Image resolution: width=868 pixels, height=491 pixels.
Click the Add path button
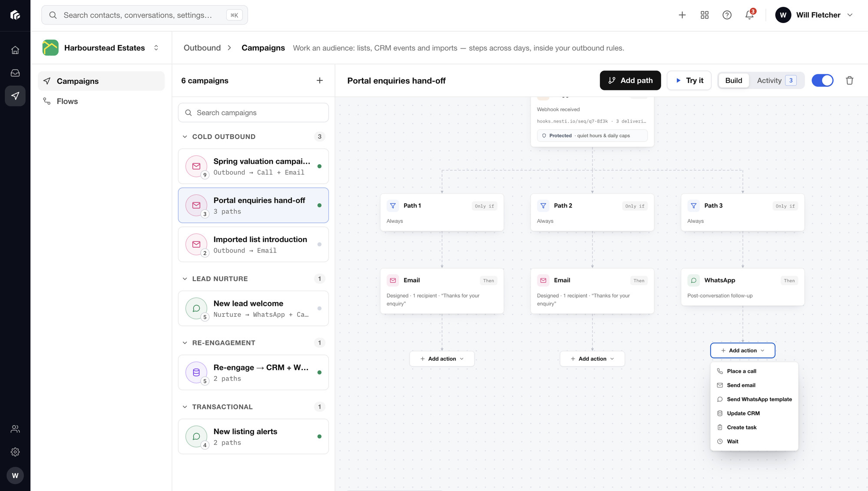630,80
